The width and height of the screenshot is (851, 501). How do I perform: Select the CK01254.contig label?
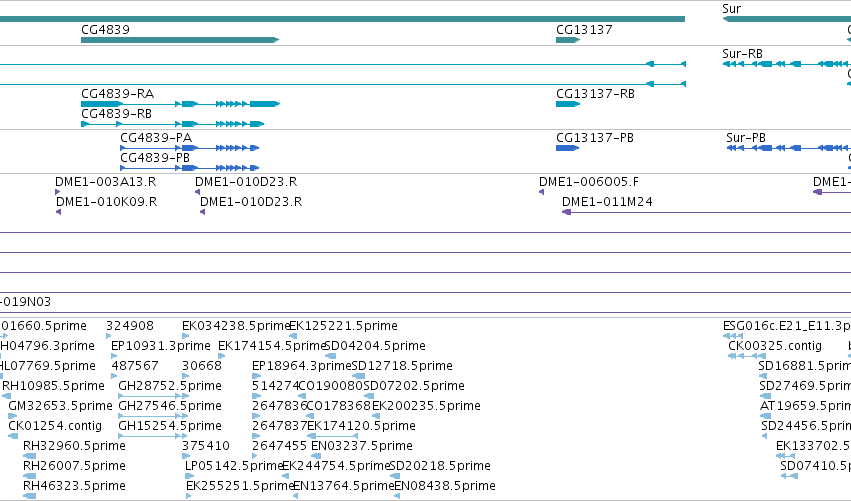tap(55, 426)
